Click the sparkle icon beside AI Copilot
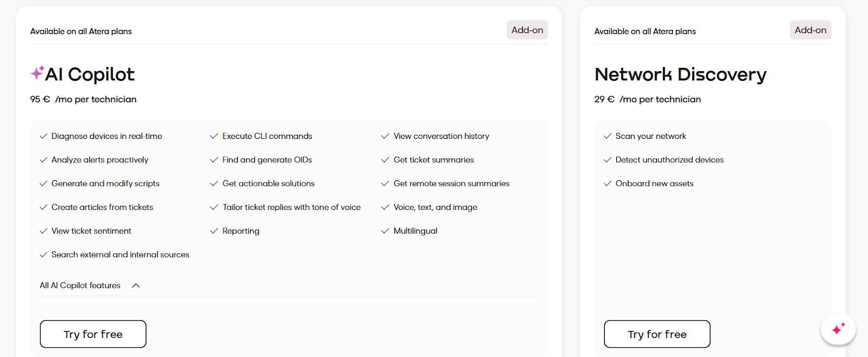 (x=37, y=73)
